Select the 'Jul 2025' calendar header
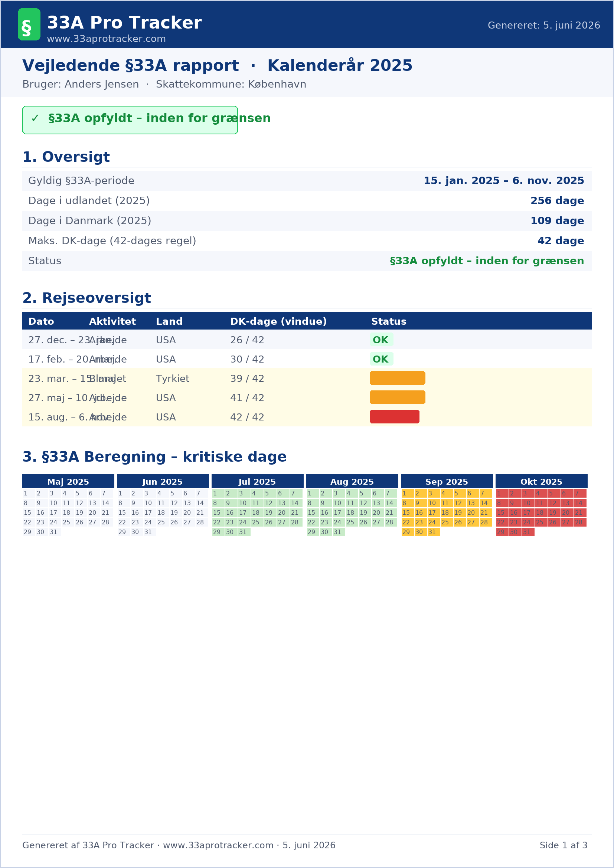614x868 pixels. point(258,482)
